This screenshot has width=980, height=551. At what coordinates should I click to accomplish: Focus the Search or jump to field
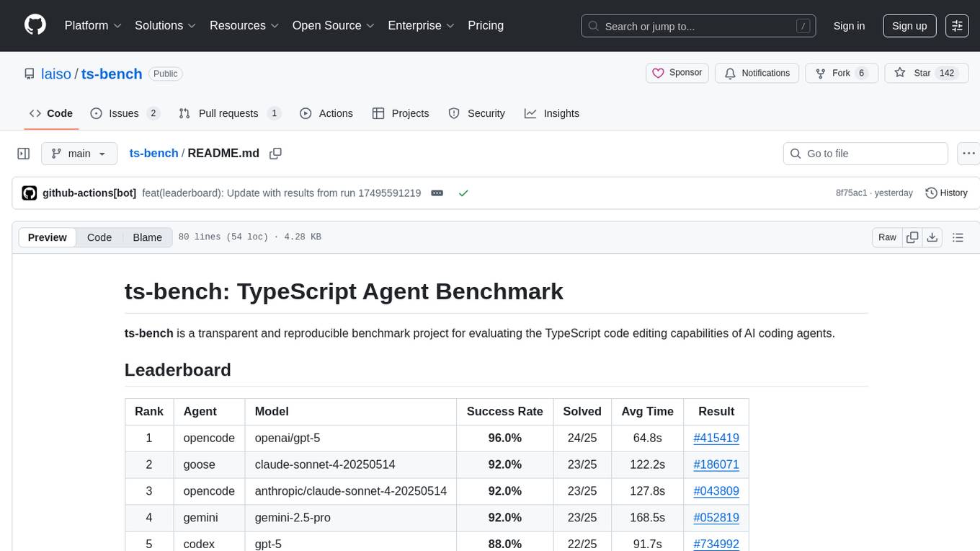tap(699, 26)
